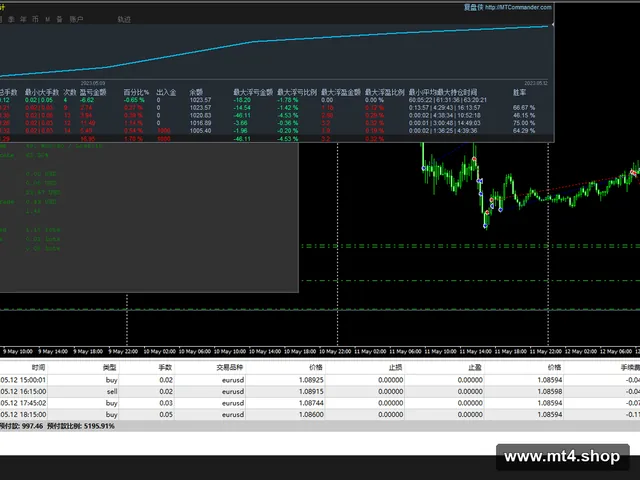Click the 余额 column header
The image size is (640, 480).
click(196, 92)
